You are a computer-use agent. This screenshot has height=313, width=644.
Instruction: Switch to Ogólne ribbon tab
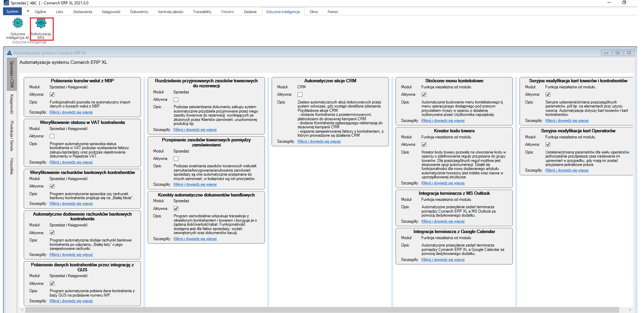[x=40, y=12]
